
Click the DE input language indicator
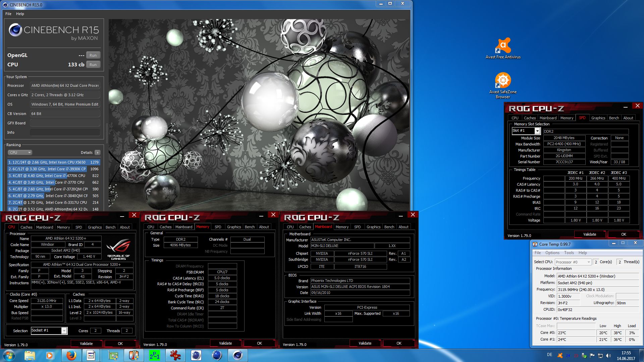(x=549, y=355)
